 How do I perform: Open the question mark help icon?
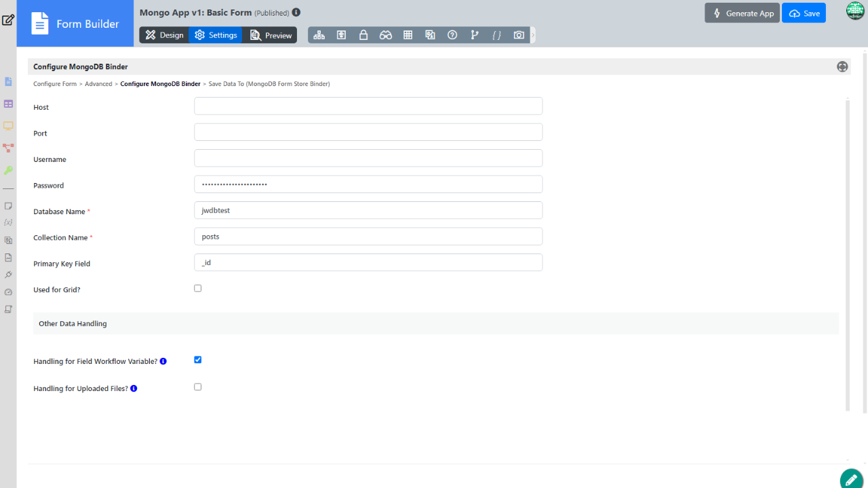[x=452, y=35]
